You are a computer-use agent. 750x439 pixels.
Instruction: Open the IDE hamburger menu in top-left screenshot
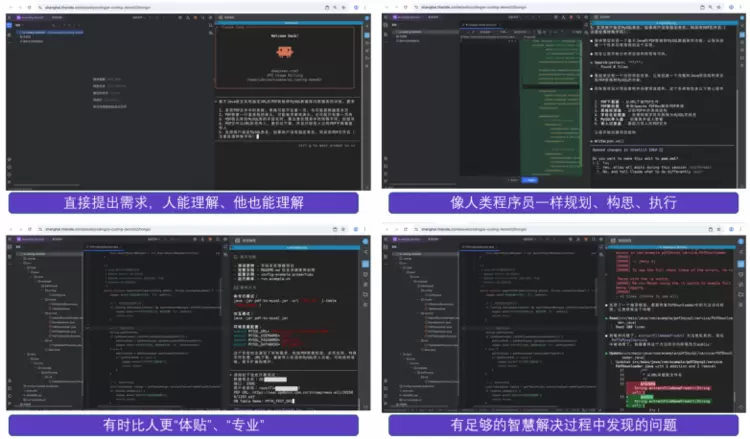tap(9, 18)
